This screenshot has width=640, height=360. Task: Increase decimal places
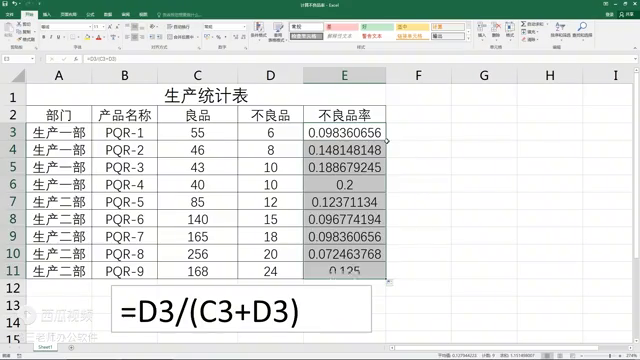pos(236,37)
